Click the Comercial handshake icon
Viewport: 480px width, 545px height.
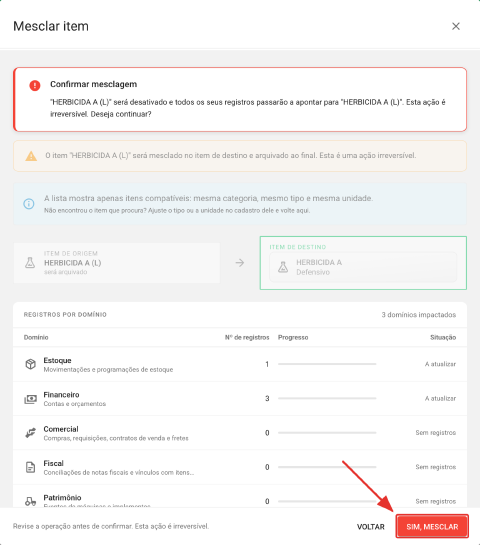31,433
